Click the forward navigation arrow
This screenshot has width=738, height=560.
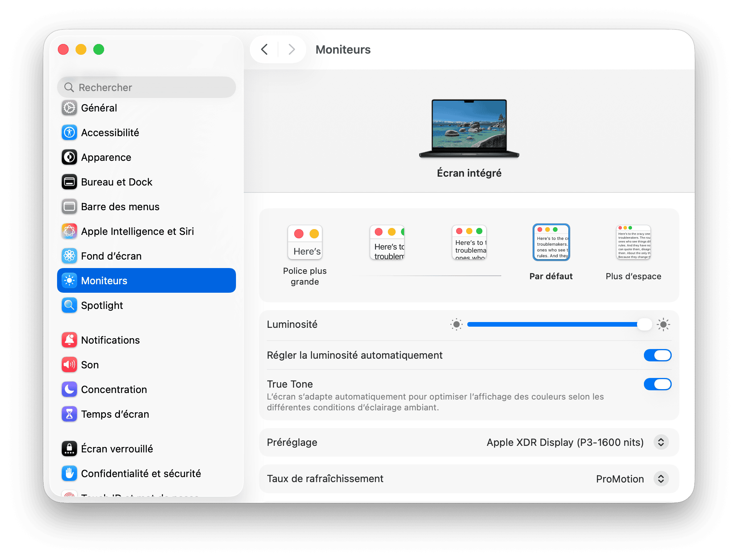coord(291,49)
